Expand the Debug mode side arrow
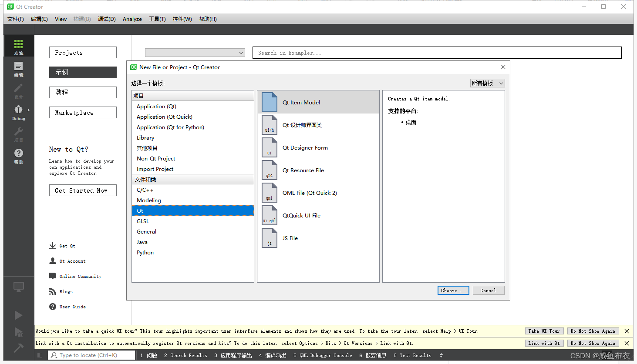 pyautogui.click(x=29, y=110)
